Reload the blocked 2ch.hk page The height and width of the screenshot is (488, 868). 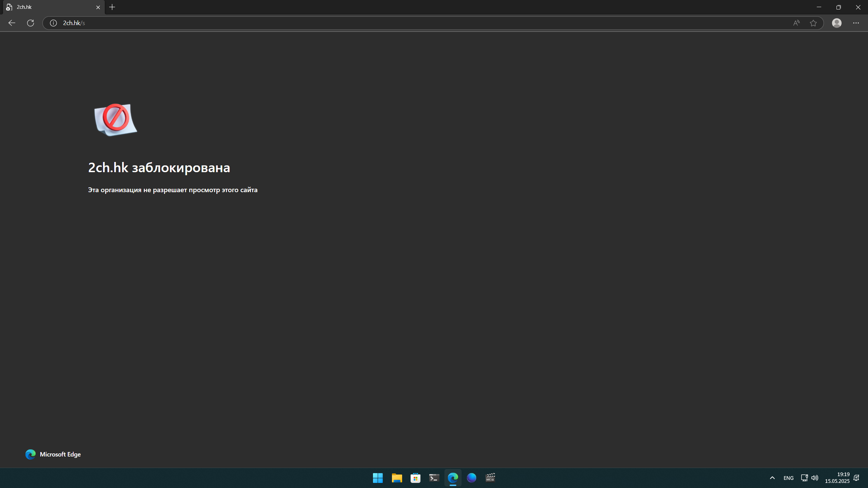tap(31, 23)
